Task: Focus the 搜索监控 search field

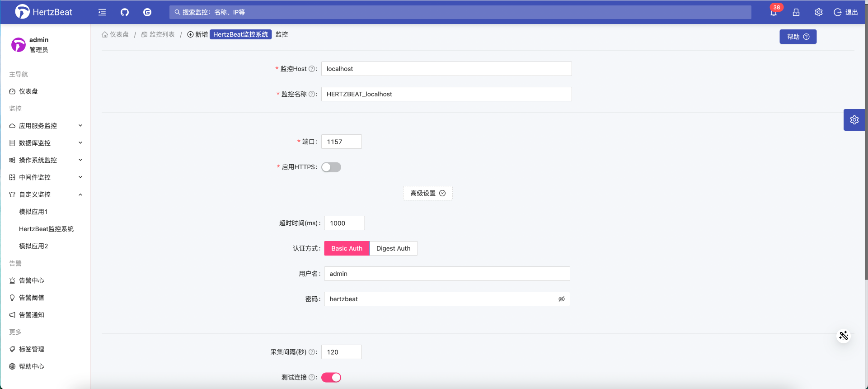Action: click(x=460, y=12)
